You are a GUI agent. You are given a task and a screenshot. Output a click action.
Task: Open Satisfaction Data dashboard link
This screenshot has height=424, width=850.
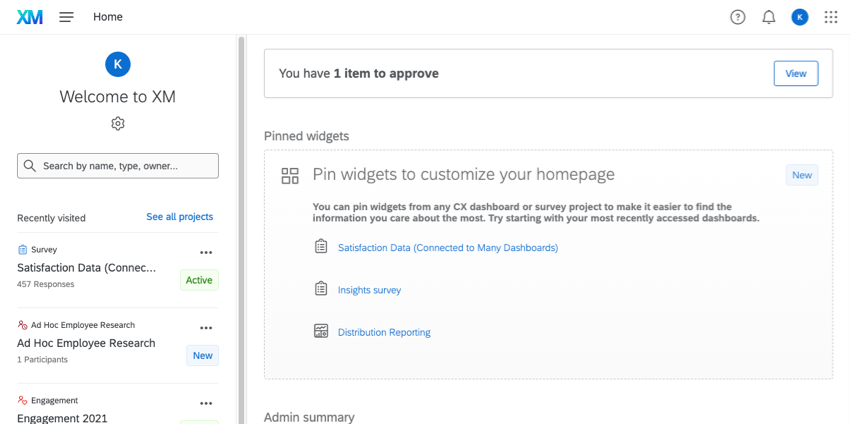[x=448, y=247]
